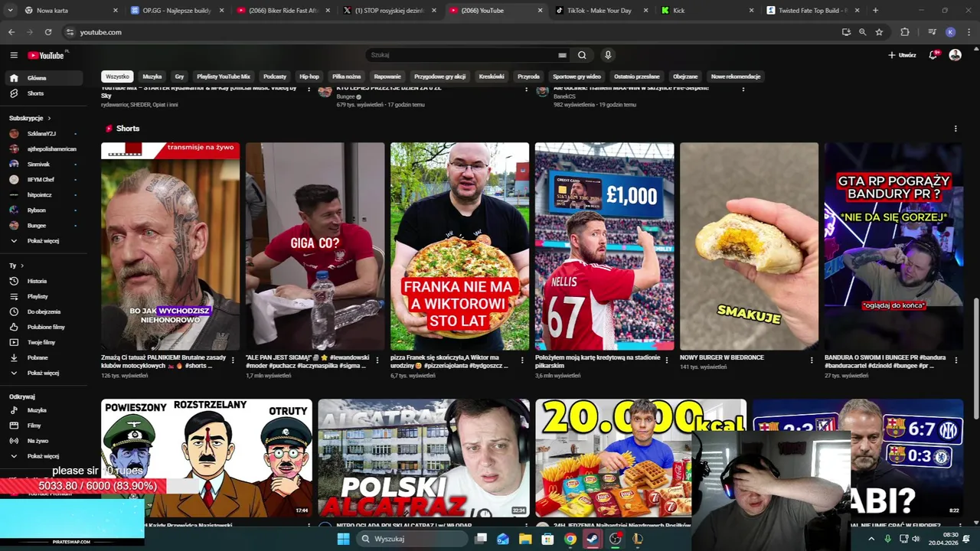Open Muzyka under Odkrywaj
The height and width of the screenshot is (551, 980).
[x=44, y=410]
